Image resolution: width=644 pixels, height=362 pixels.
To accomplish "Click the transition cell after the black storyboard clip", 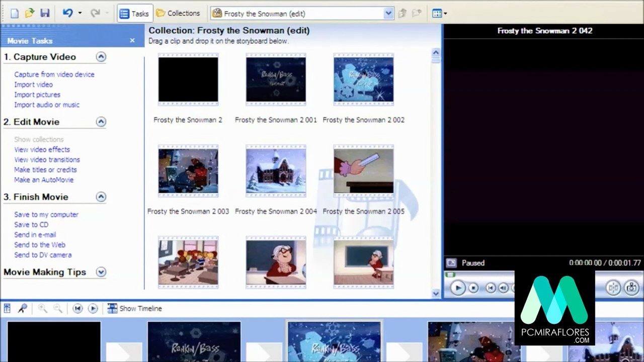I will (x=124, y=352).
